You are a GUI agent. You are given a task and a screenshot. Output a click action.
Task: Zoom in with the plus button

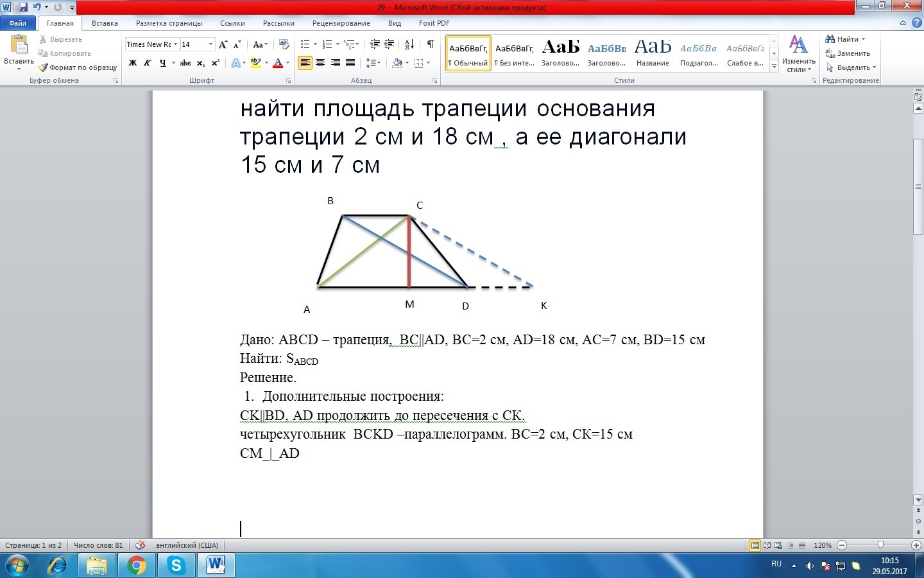(916, 545)
